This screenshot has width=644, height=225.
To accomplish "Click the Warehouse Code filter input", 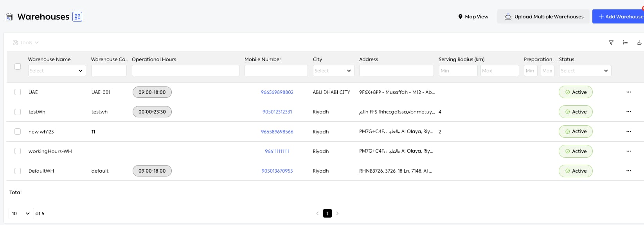I will pos(109,70).
